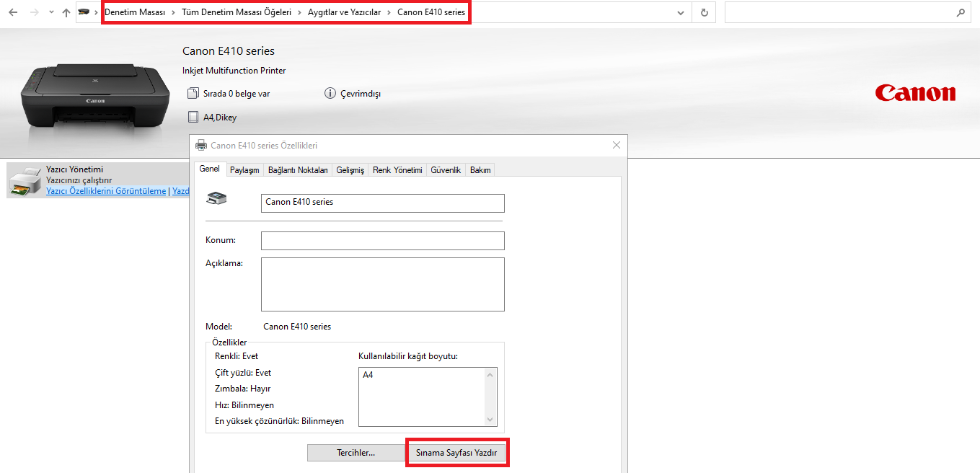Open the Renk Yönetimi tab
980x473 pixels.
(397, 170)
